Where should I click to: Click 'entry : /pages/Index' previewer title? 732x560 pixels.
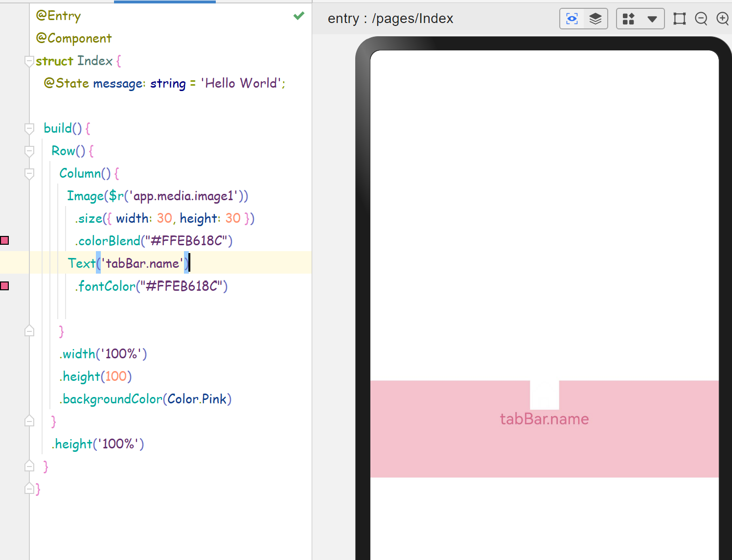click(x=390, y=19)
